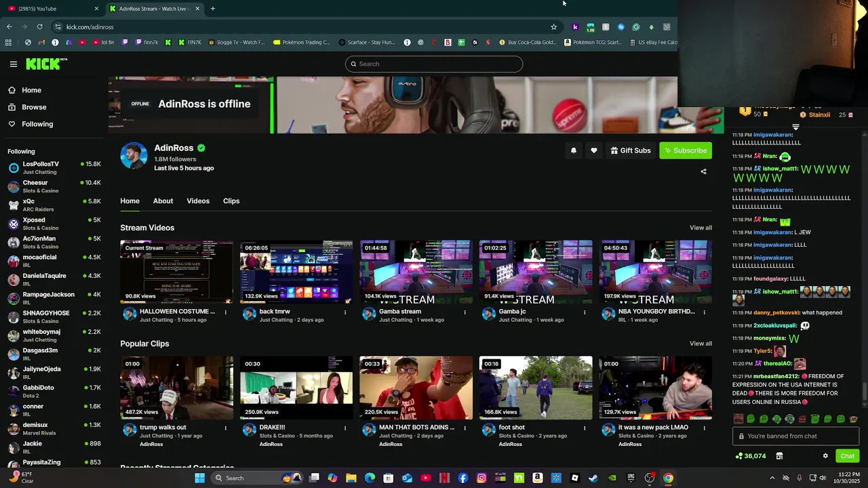Screen dimensions: 868x488
Task: Switch to the Clips tab
Action: click(x=231, y=201)
